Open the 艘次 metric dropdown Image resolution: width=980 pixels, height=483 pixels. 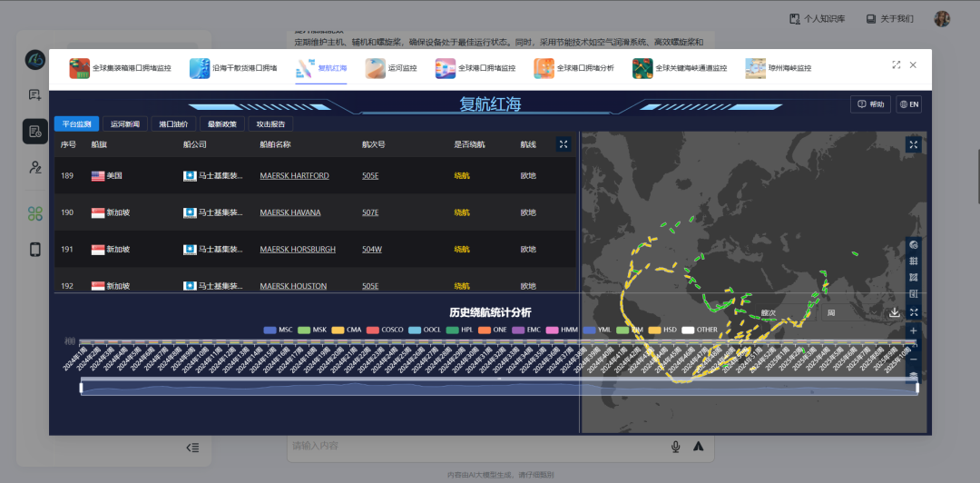point(785,313)
